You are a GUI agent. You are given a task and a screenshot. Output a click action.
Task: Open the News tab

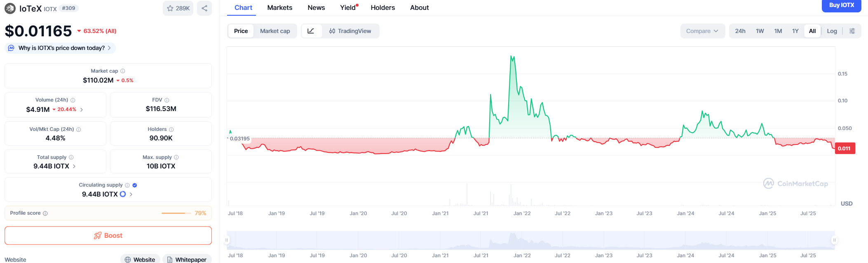click(316, 7)
